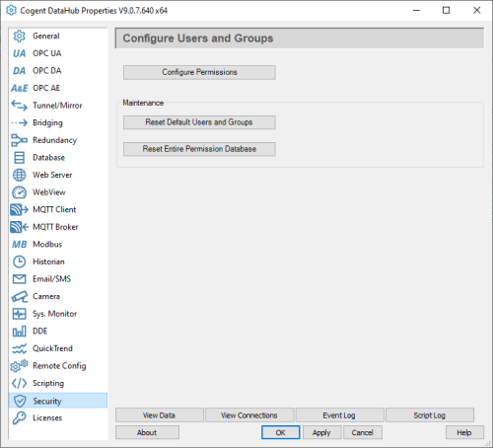Click the Security shield icon
This screenshot has height=448, width=493.
point(20,401)
